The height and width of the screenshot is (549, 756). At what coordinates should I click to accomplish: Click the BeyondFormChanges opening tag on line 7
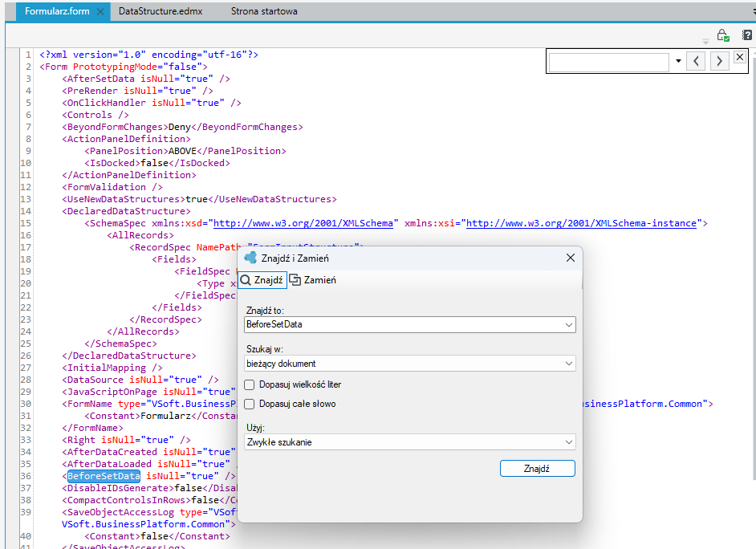115,127
